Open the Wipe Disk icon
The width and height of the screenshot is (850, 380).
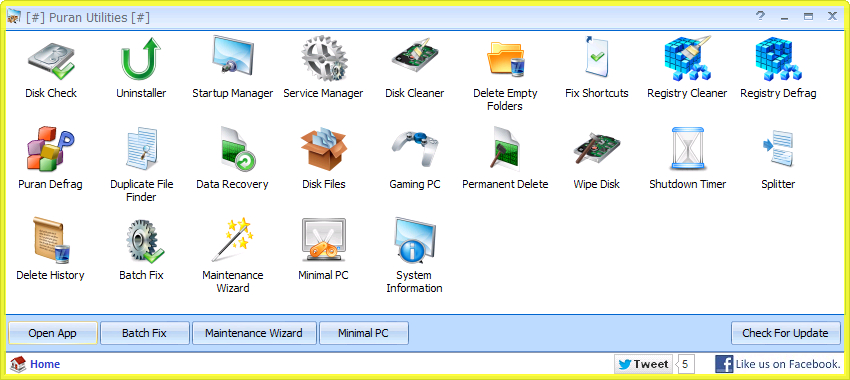pos(596,150)
